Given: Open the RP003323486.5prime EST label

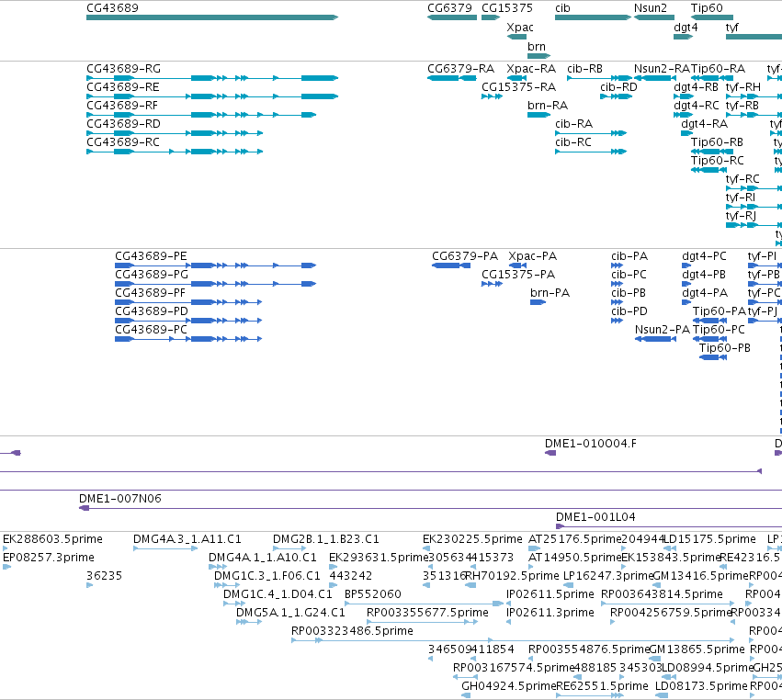Looking at the screenshot, I should click(x=352, y=631).
